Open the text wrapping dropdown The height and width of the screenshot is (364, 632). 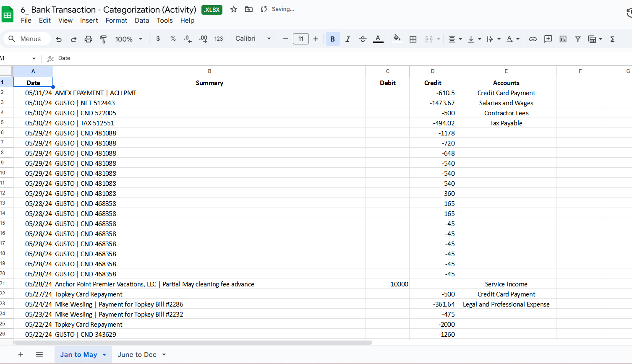[494, 39]
